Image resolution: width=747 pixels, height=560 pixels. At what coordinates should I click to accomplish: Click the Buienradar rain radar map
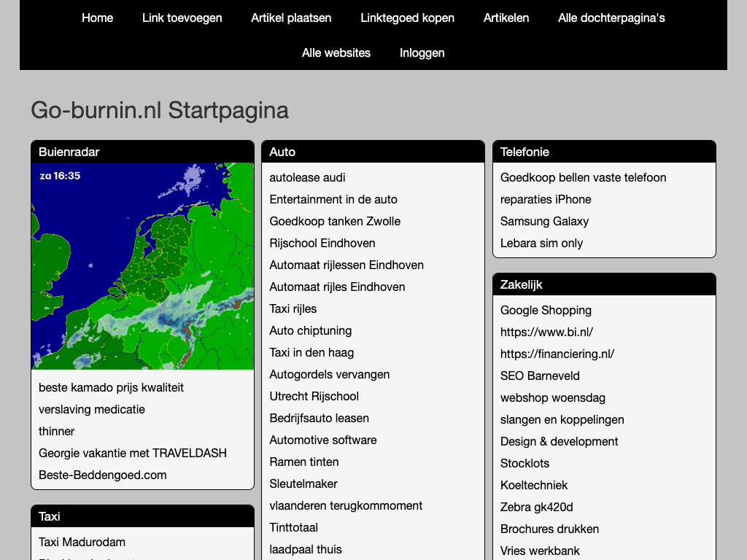(142, 266)
